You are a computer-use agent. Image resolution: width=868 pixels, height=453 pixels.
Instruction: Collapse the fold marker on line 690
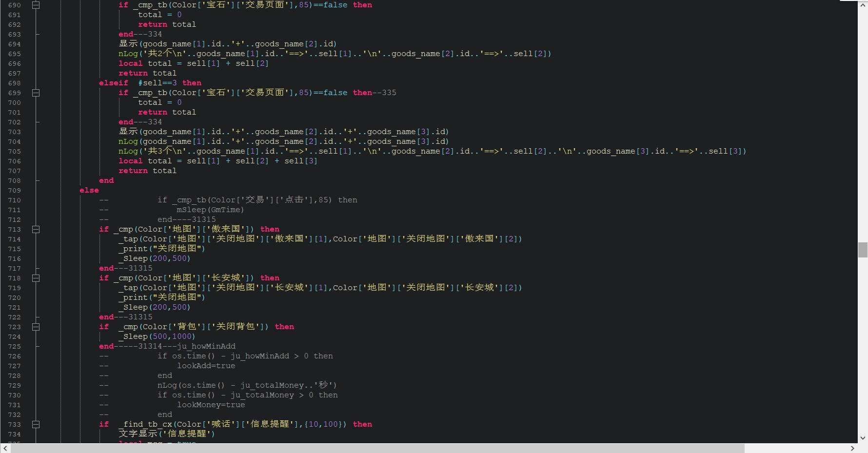pos(36,5)
